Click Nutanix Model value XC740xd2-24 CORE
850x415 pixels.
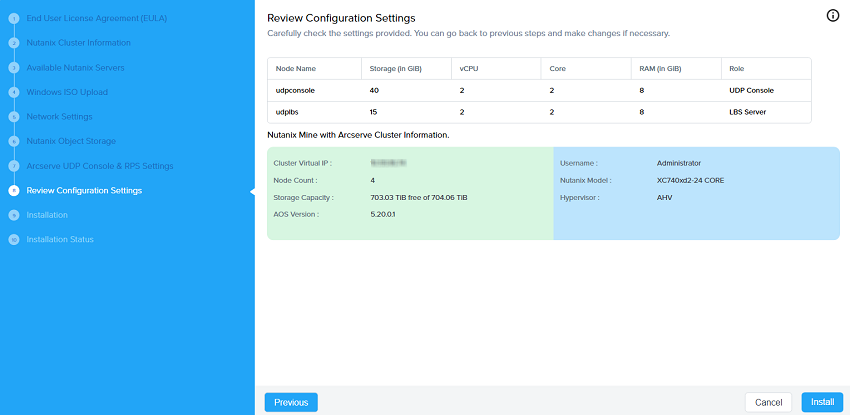(690, 180)
